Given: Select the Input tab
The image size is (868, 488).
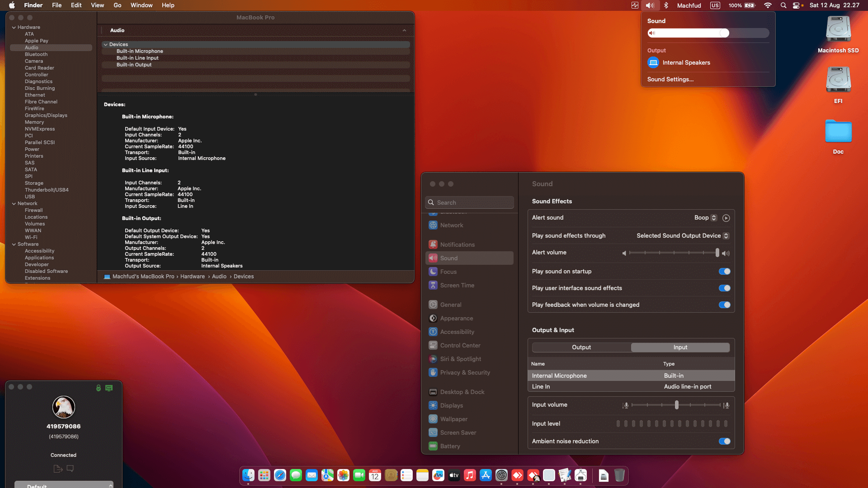Looking at the screenshot, I should pyautogui.click(x=680, y=347).
